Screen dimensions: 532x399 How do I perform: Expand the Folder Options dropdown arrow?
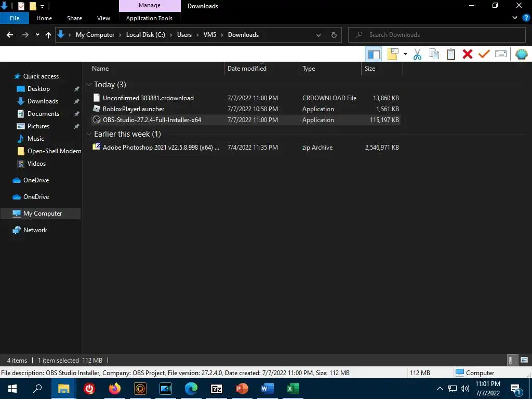tap(405, 54)
